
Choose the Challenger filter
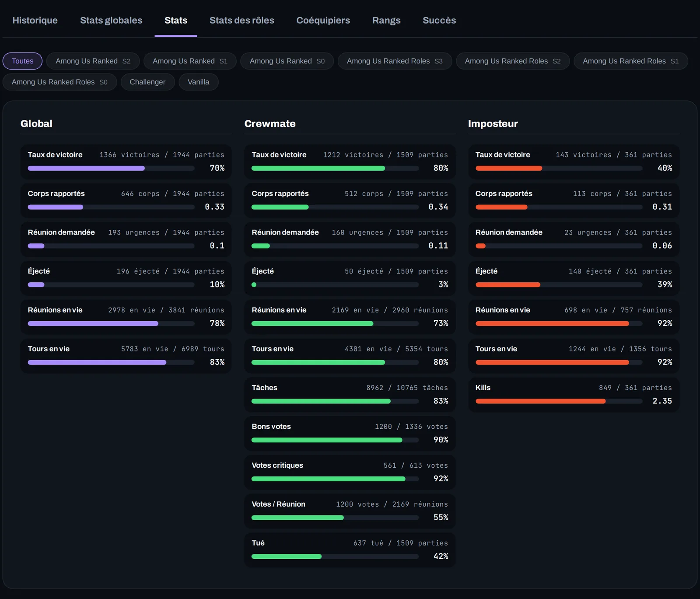pyautogui.click(x=147, y=82)
